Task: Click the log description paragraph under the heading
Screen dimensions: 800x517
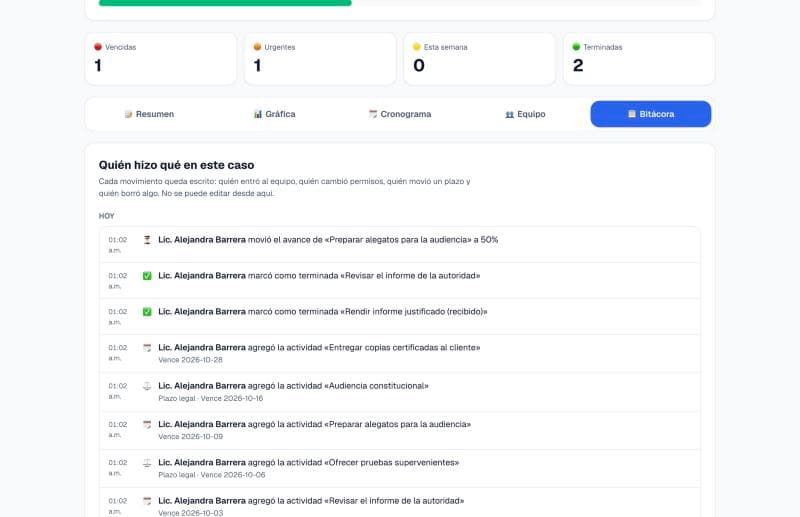Action: point(285,187)
